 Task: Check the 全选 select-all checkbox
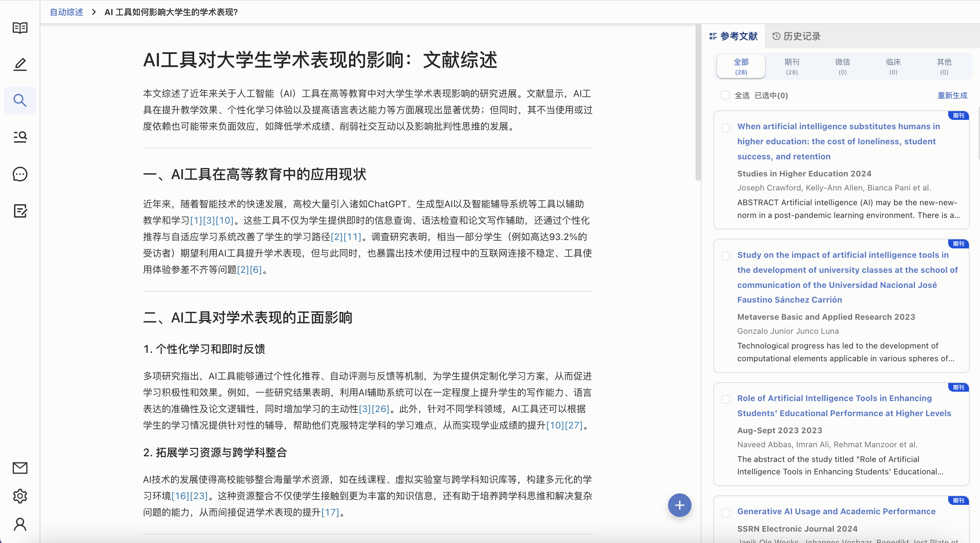click(x=725, y=95)
